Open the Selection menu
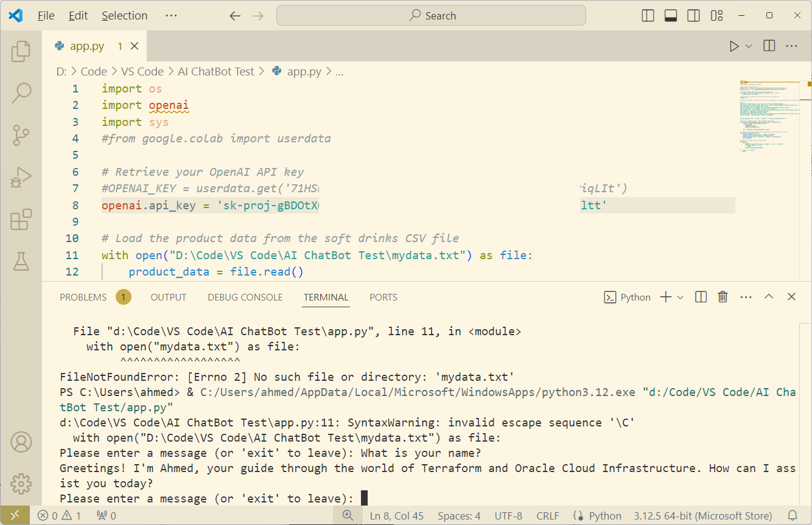The width and height of the screenshot is (812, 525). point(124,16)
